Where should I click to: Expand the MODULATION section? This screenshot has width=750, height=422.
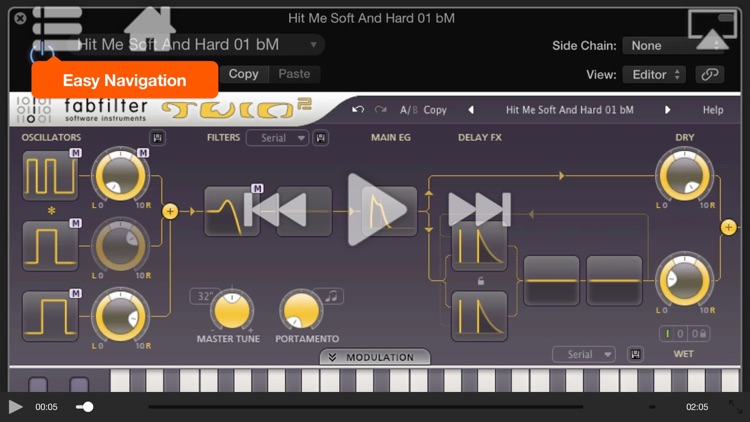coord(375,357)
